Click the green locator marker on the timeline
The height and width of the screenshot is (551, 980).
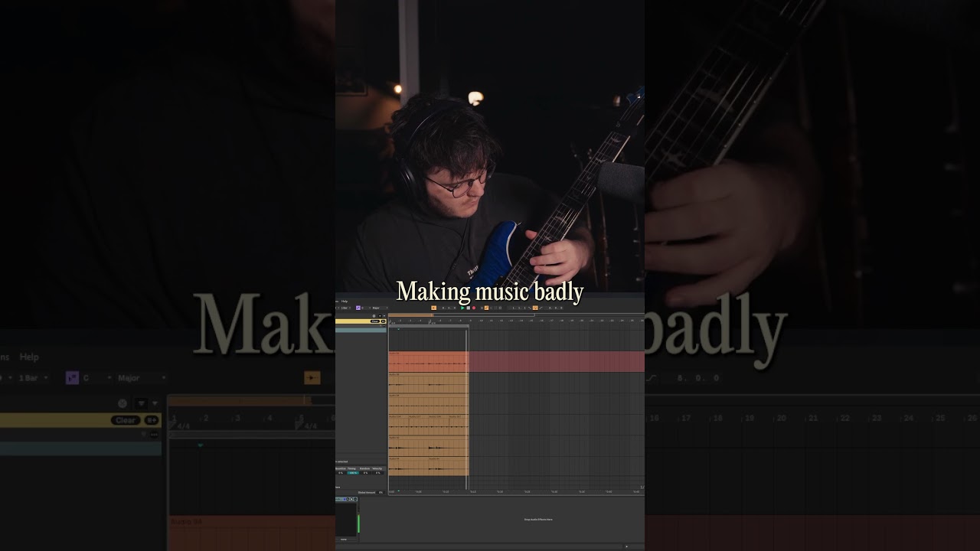(x=398, y=329)
